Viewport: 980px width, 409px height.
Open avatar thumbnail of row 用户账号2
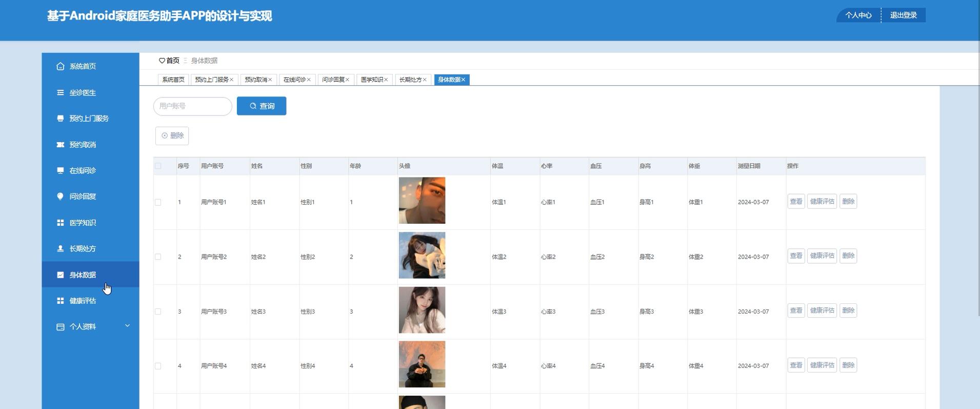point(422,255)
